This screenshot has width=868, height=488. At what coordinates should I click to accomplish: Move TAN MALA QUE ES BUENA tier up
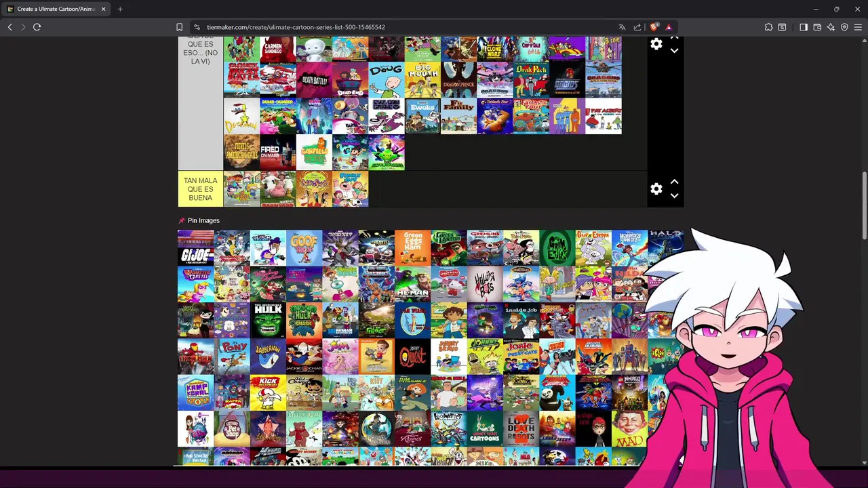674,182
